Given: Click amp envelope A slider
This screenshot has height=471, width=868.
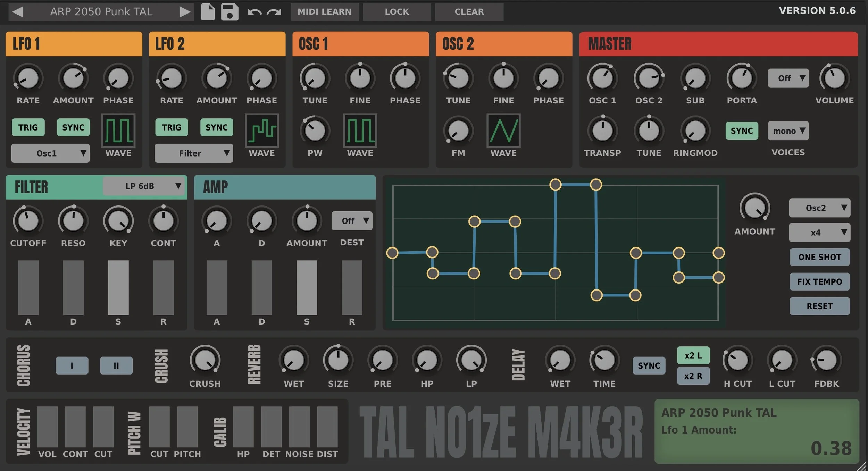Looking at the screenshot, I should click(217, 288).
